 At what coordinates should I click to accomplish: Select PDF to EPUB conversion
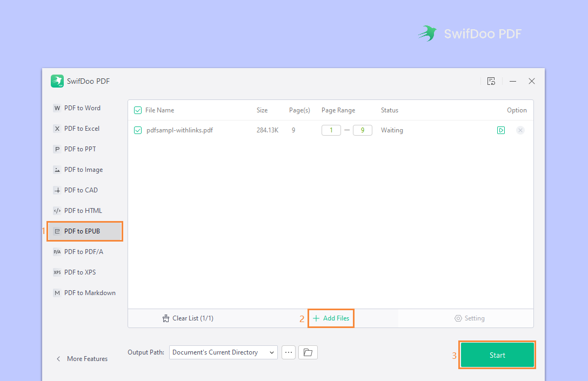tap(85, 231)
